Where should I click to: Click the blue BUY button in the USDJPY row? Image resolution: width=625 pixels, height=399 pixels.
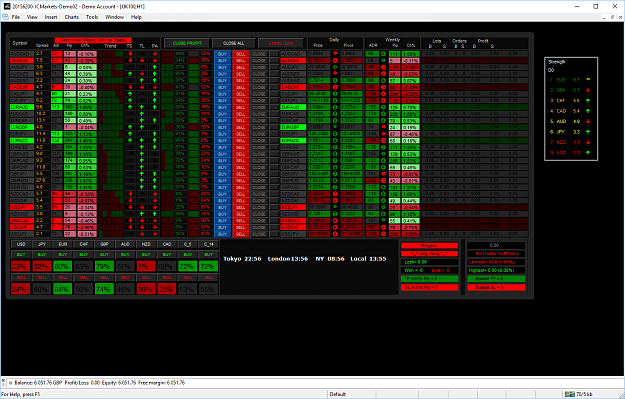[x=222, y=234]
